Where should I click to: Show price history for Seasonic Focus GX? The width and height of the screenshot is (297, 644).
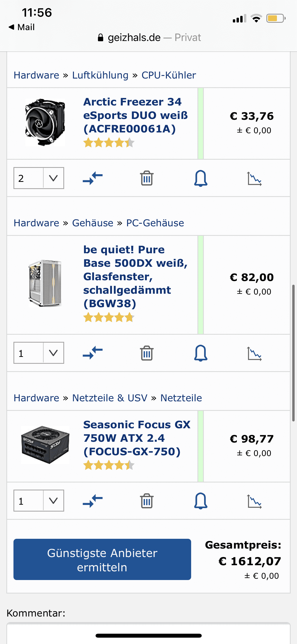click(254, 501)
